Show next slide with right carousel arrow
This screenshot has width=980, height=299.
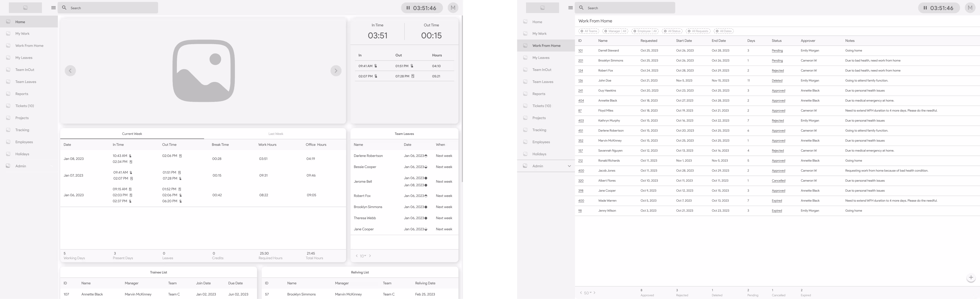click(336, 71)
